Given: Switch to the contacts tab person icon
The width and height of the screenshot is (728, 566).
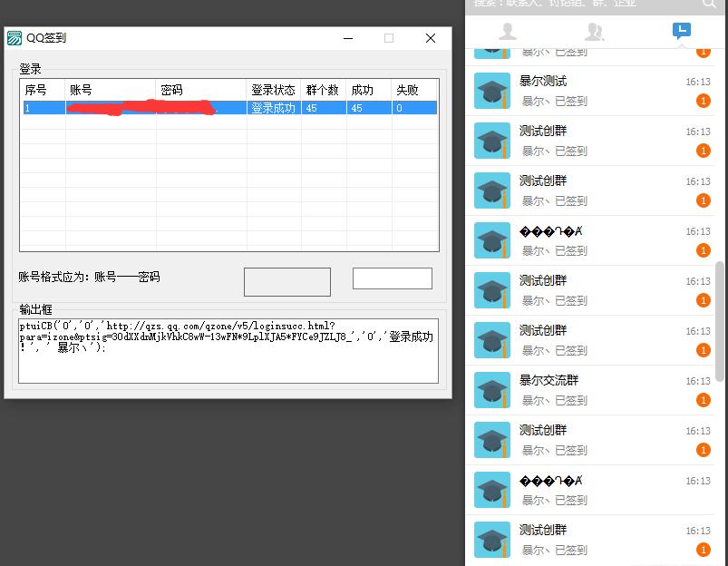Looking at the screenshot, I should click(x=507, y=30).
